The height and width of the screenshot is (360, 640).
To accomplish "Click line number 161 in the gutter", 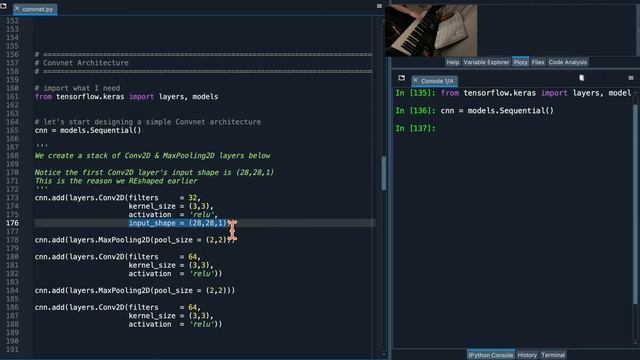I will click(12, 97).
